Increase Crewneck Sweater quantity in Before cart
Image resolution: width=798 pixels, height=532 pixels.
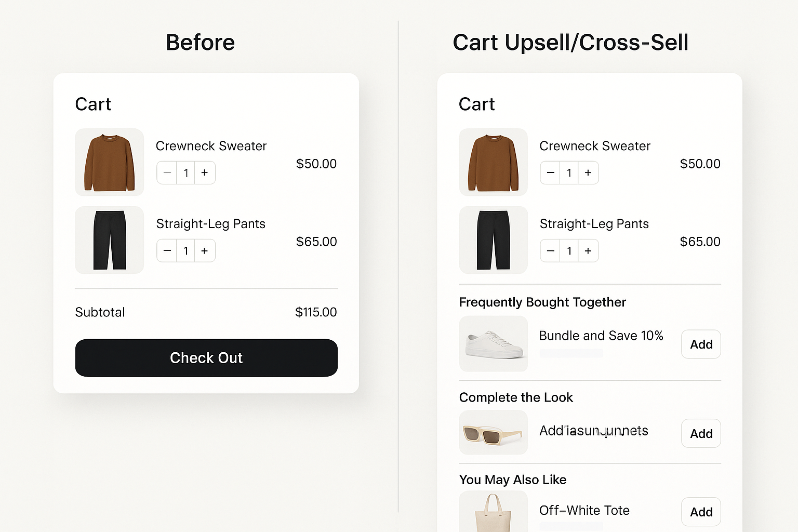[205, 172]
